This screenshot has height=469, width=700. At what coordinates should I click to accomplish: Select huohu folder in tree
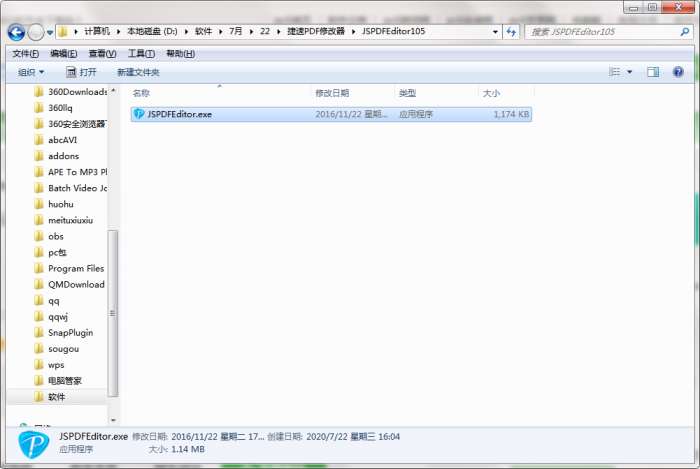coord(54,204)
